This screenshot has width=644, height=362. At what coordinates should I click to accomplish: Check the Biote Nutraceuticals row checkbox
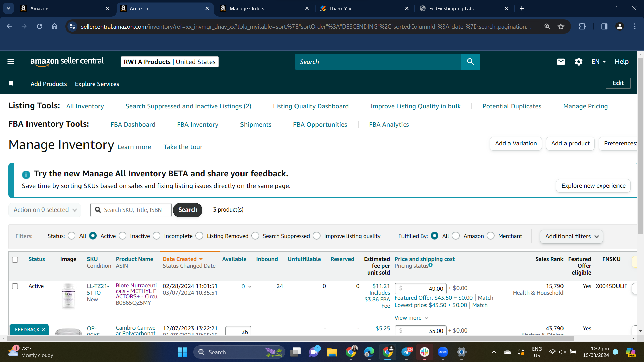pyautogui.click(x=15, y=286)
